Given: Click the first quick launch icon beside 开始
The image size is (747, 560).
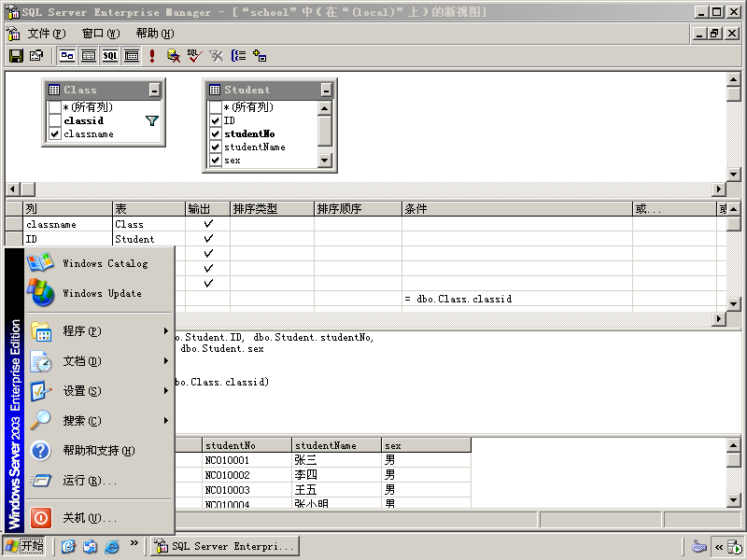Looking at the screenshot, I should coord(68,546).
